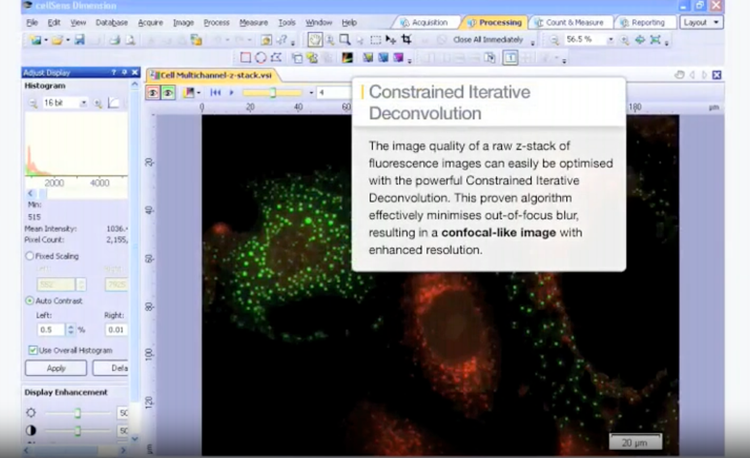Click the zoom out magnifier icon
Image resolution: width=750 pixels, height=458 pixels.
coord(554,40)
